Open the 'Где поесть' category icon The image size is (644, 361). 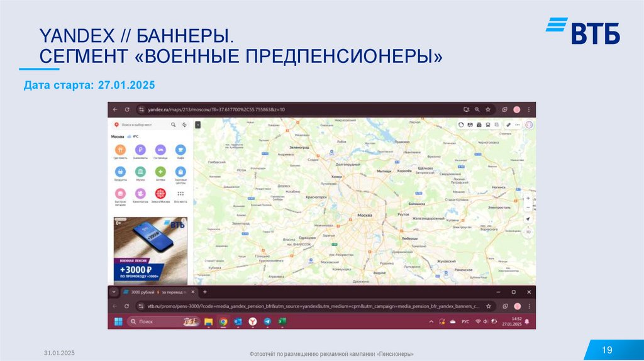[120, 150]
